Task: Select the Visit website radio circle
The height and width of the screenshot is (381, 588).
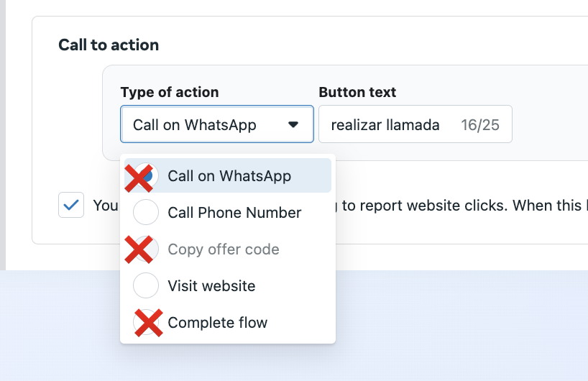Action: [x=146, y=286]
